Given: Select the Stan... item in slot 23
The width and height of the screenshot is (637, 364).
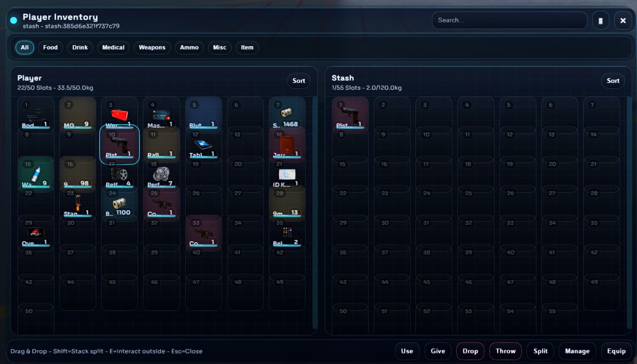Looking at the screenshot, I should [x=78, y=203].
